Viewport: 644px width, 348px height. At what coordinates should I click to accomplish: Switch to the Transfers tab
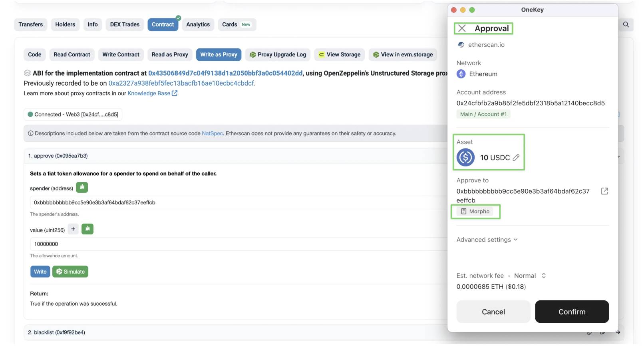coord(31,24)
